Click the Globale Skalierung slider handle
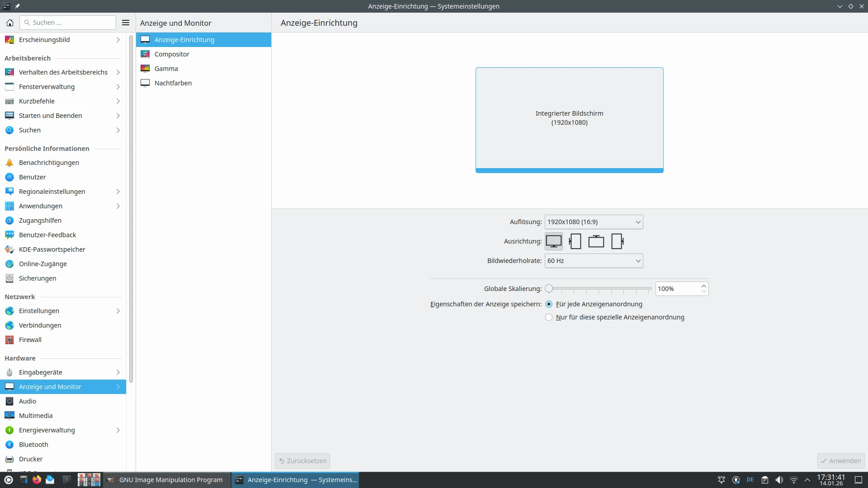 pyautogui.click(x=549, y=289)
